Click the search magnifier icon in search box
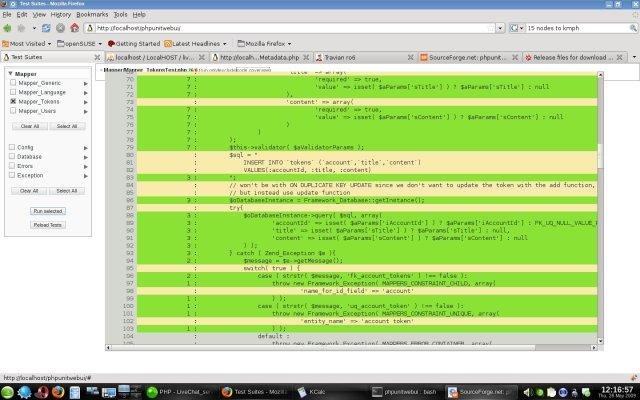Screen dimensions: 640x400 633,28
